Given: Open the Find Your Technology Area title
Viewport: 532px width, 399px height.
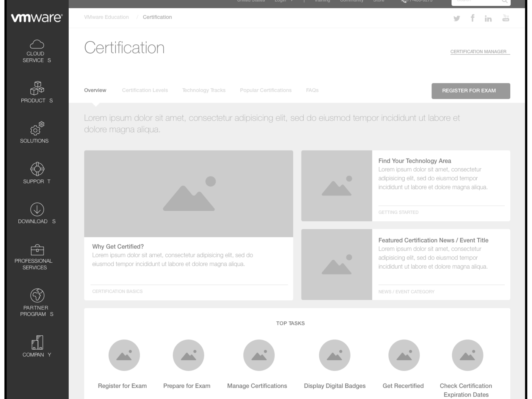Looking at the screenshot, I should tap(415, 161).
